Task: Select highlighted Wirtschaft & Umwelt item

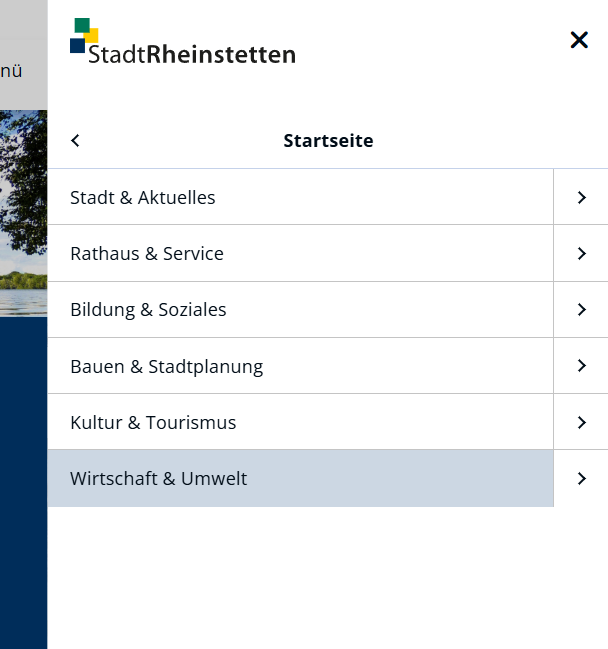Action: [x=300, y=478]
